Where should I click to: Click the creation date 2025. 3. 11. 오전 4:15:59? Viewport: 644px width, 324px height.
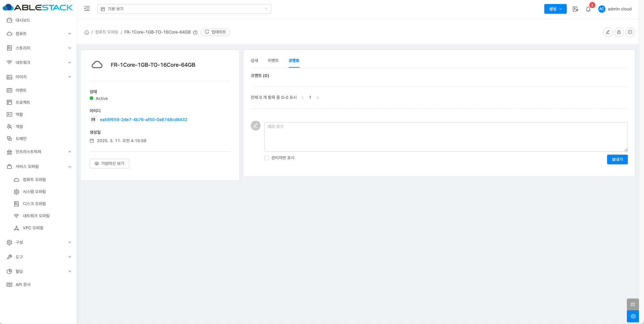pyautogui.click(x=122, y=141)
